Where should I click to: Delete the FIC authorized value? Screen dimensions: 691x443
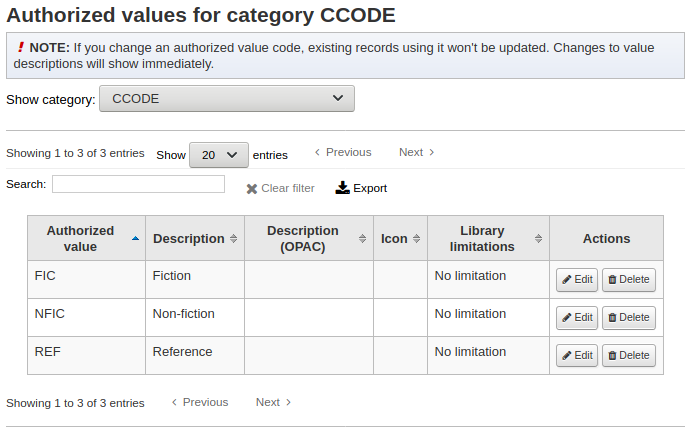pyautogui.click(x=629, y=280)
